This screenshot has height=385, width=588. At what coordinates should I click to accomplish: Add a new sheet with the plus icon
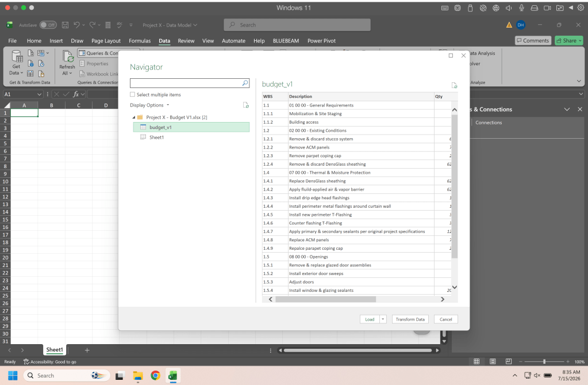pyautogui.click(x=87, y=350)
